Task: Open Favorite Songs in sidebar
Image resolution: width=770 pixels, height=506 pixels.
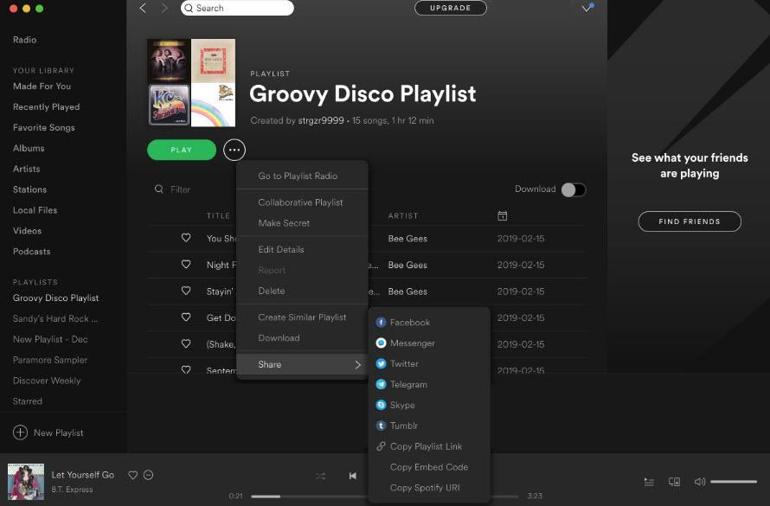Action: point(44,127)
